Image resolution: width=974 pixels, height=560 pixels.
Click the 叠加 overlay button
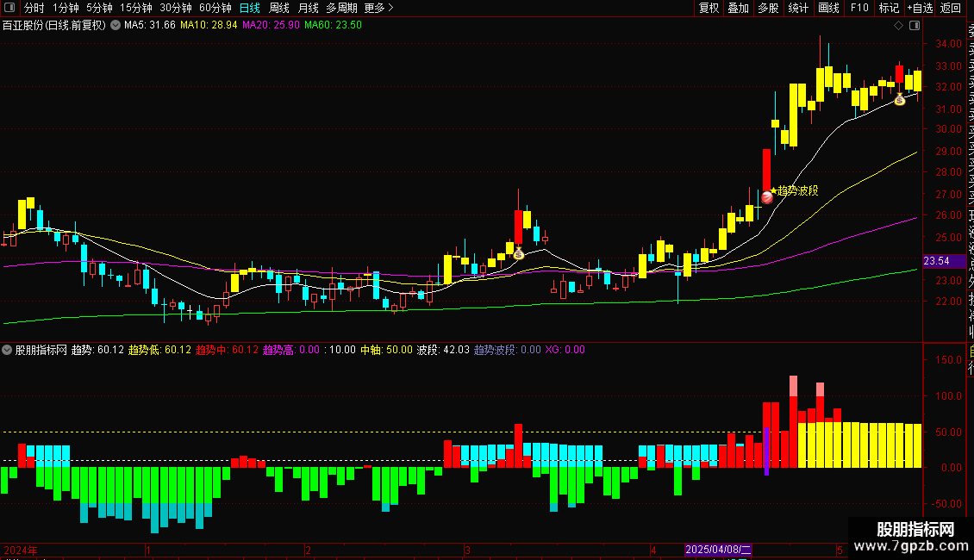(739, 8)
